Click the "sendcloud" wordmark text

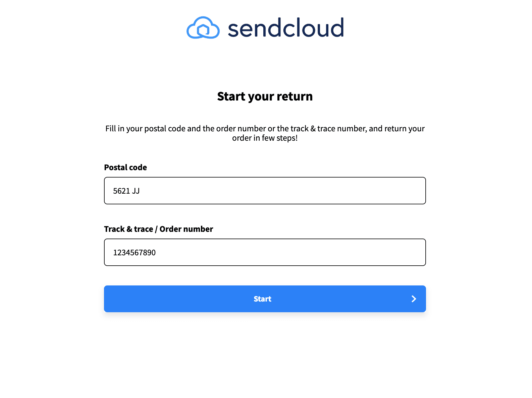click(x=286, y=28)
